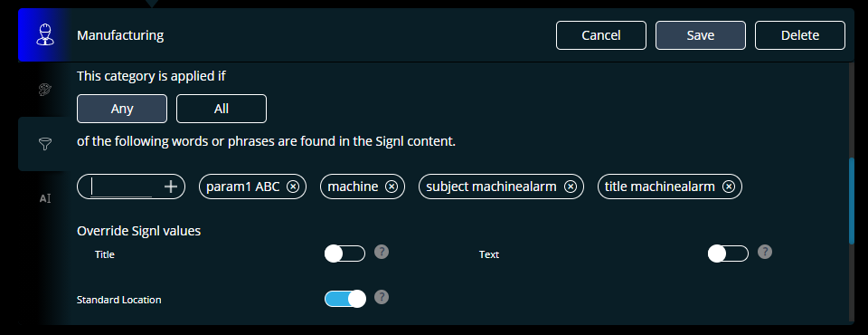Click the plus icon to add keyword
The width and height of the screenshot is (868, 335).
pos(171,187)
